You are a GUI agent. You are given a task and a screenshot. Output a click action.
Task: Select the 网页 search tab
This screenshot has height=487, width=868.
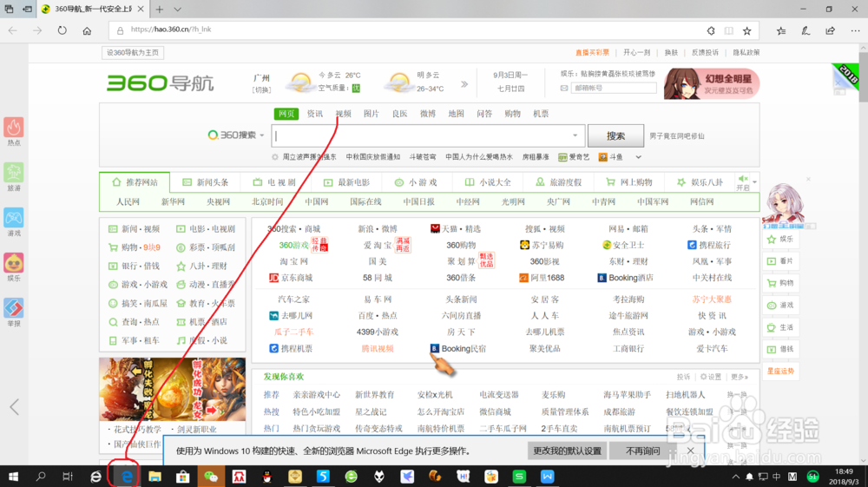tap(286, 114)
